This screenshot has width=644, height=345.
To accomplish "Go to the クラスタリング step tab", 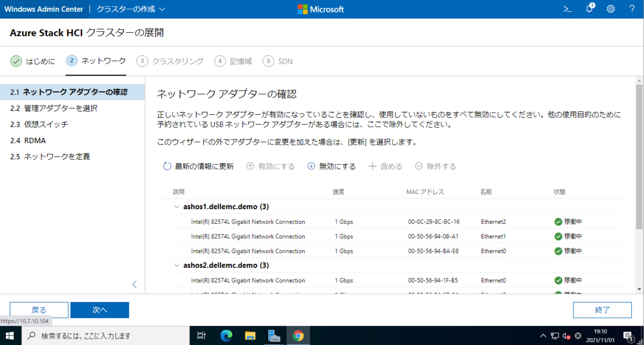I will pos(170,61).
